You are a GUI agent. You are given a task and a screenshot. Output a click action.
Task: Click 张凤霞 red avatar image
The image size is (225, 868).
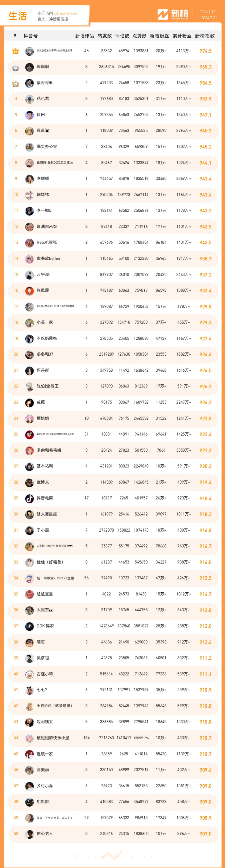coord(30,290)
